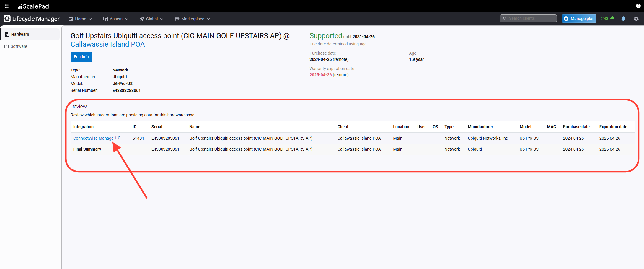This screenshot has height=269, width=644.
Task: Open the settings gear icon
Action: click(x=636, y=19)
